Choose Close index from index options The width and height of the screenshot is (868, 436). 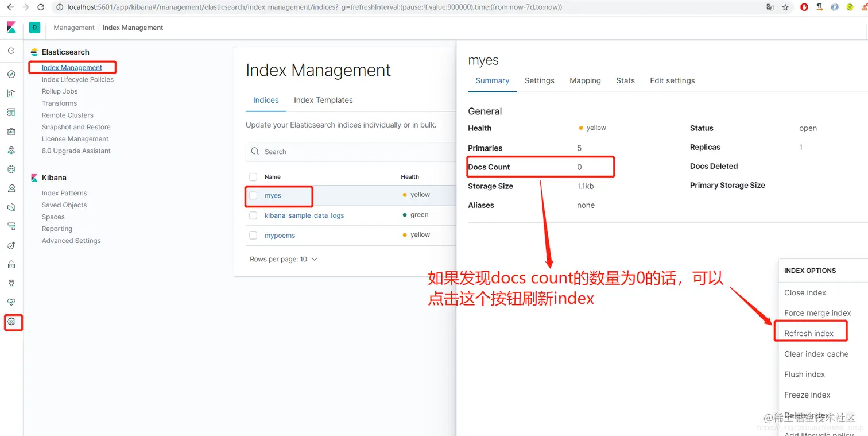point(805,292)
